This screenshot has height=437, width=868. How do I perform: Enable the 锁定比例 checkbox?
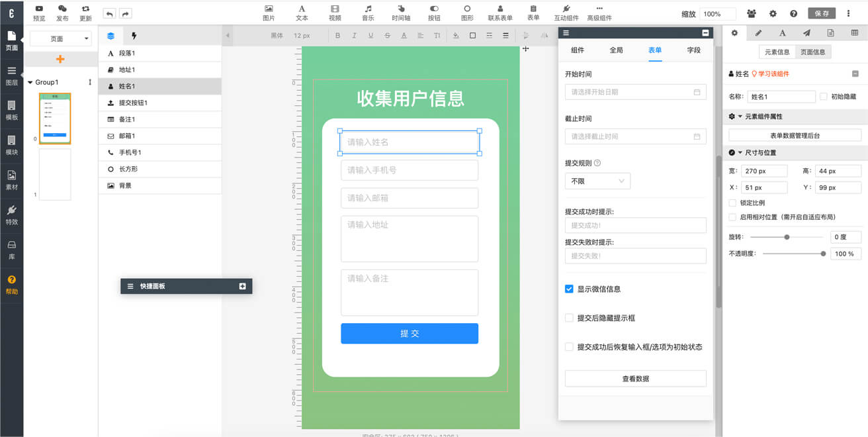(732, 203)
